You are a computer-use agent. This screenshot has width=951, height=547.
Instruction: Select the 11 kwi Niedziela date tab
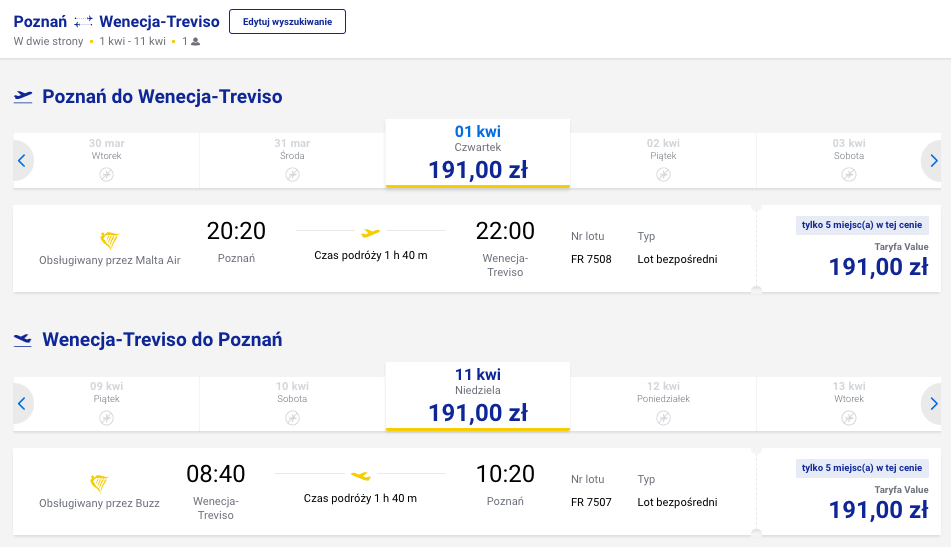click(x=478, y=397)
